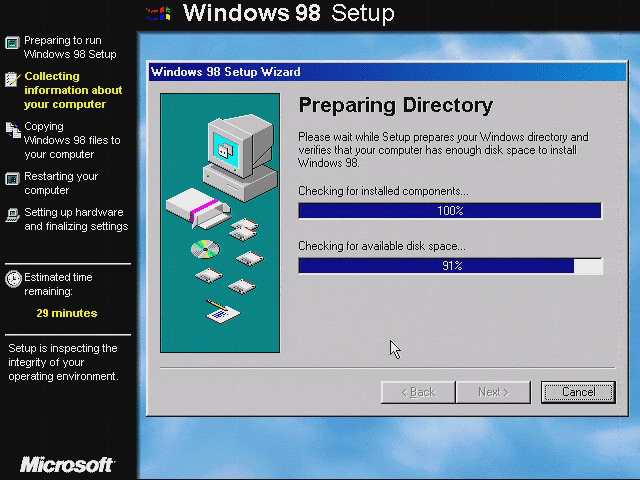This screenshot has width=640, height=480.
Task: Click the 29 minutes remaining text
Action: (x=67, y=313)
